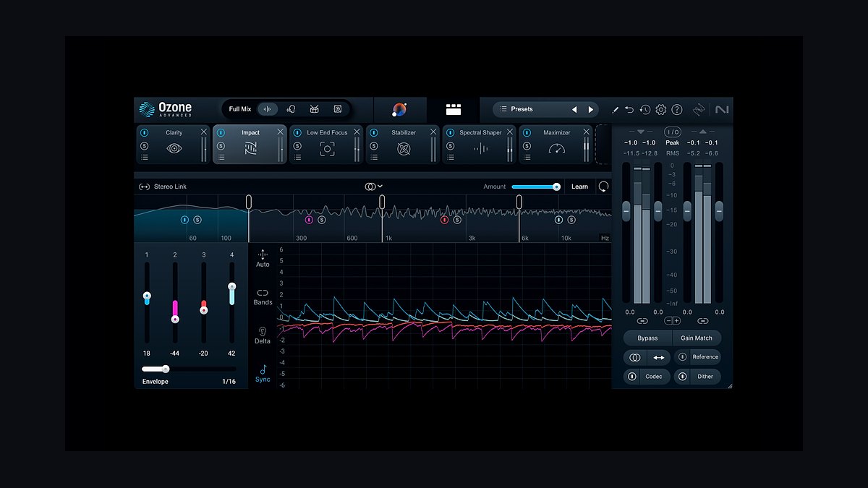Image resolution: width=868 pixels, height=488 pixels.
Task: Open the help question mark icon
Action: coord(677,110)
